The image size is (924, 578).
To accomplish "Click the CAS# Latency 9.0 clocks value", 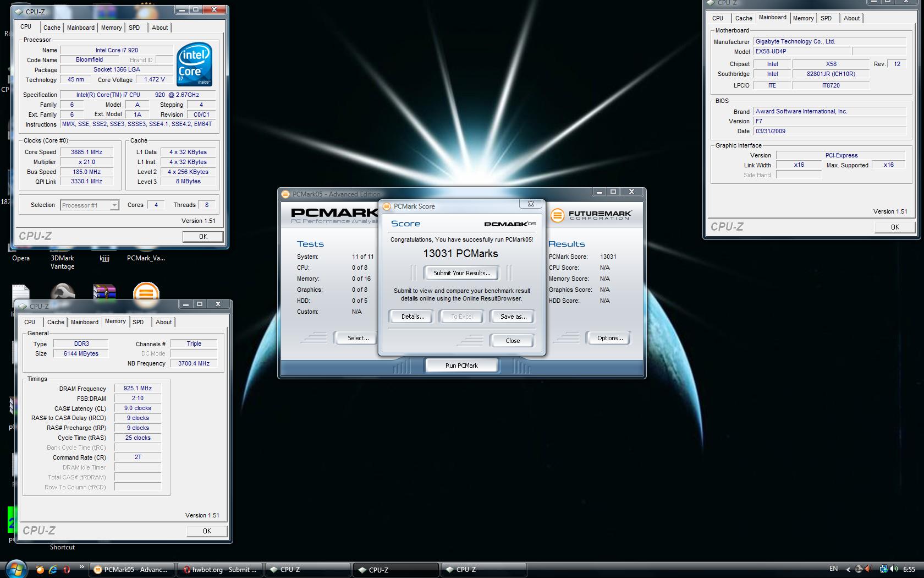I will click(x=137, y=408).
